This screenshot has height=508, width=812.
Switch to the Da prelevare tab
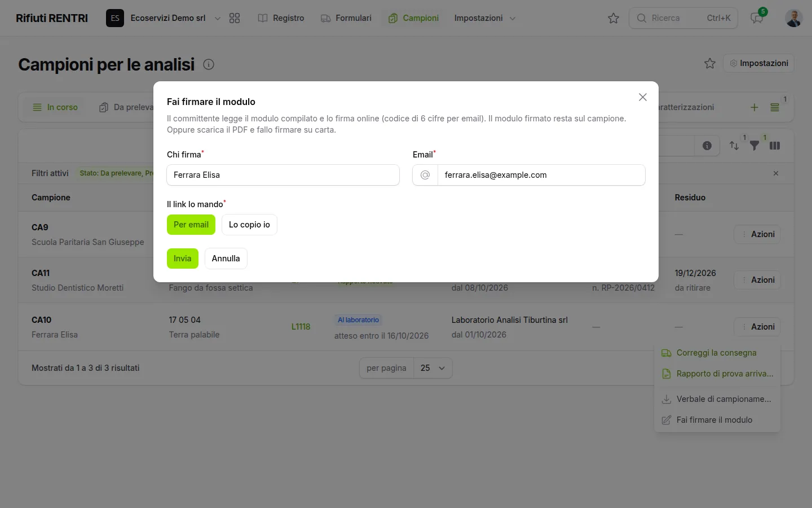point(126,107)
